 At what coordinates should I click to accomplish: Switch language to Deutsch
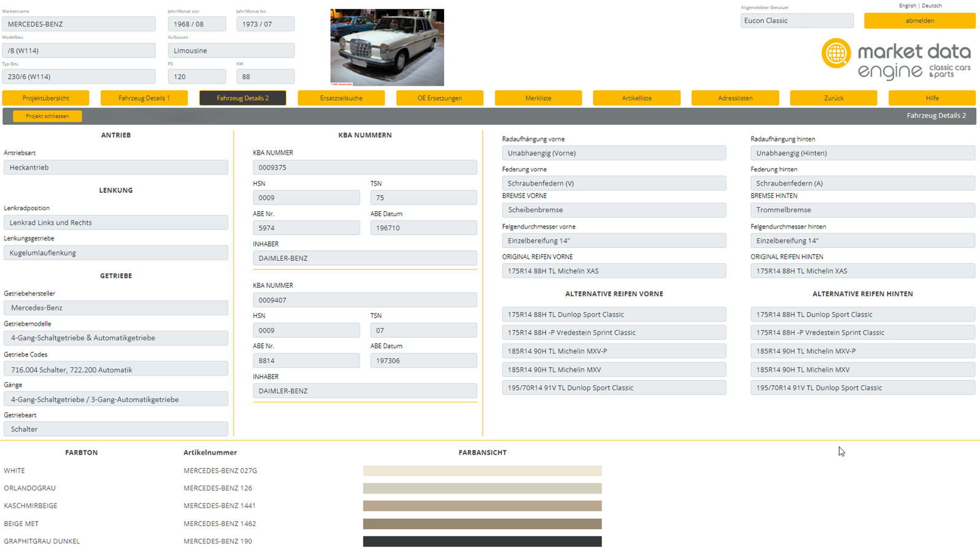click(932, 6)
